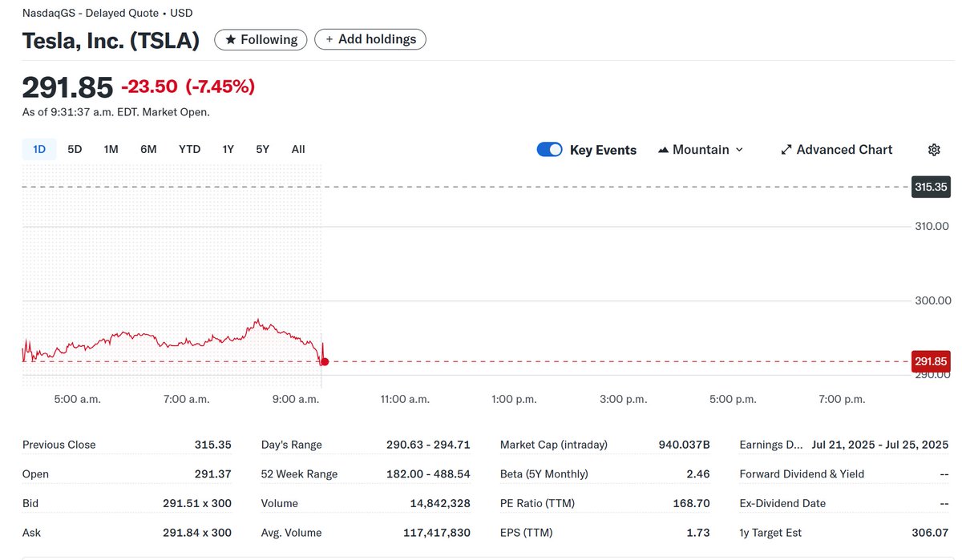
Task: Click the Ask value 291.84 x 300
Action: (197, 533)
